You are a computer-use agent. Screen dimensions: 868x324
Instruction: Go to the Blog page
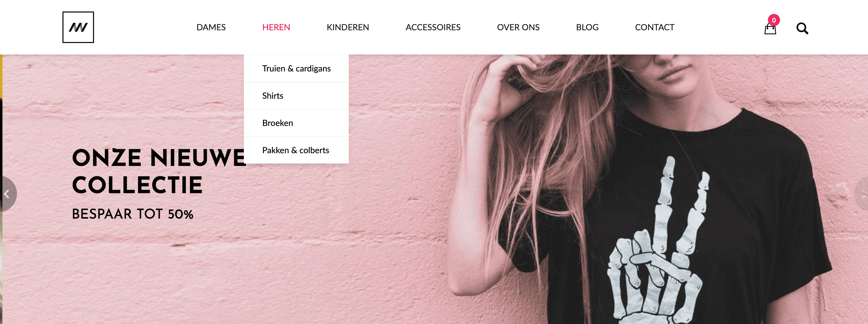tap(587, 27)
